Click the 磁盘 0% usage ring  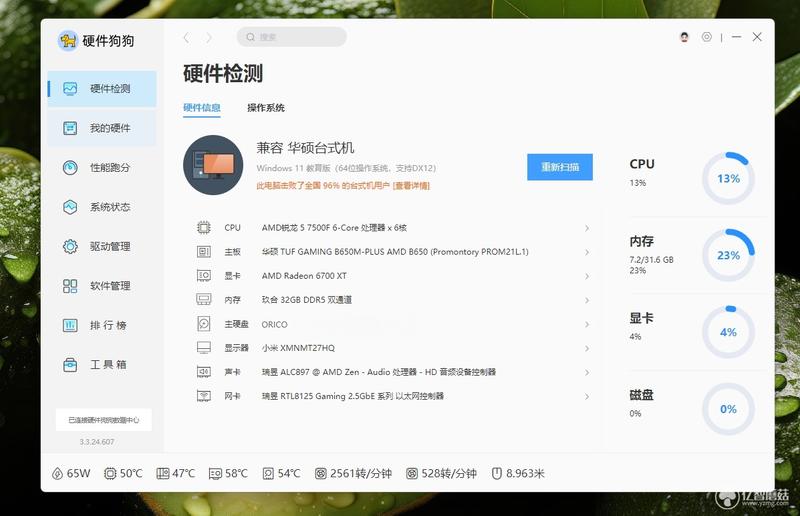(x=728, y=409)
